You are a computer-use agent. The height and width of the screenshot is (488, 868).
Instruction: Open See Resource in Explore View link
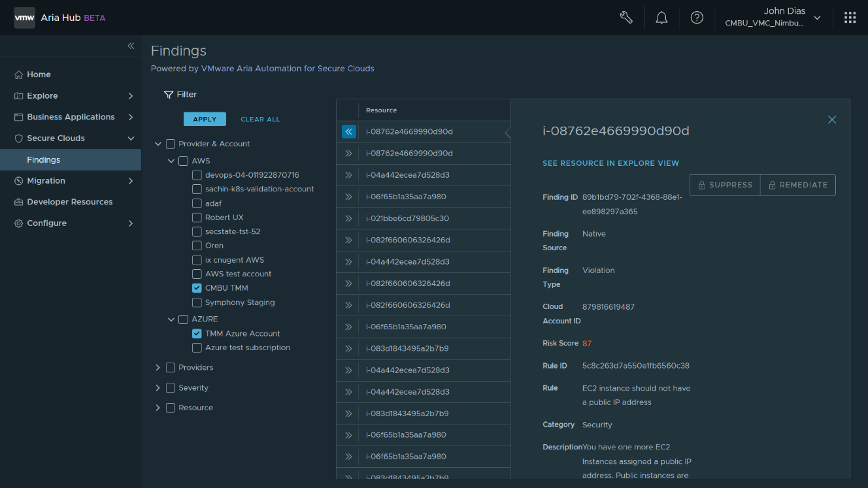point(610,163)
